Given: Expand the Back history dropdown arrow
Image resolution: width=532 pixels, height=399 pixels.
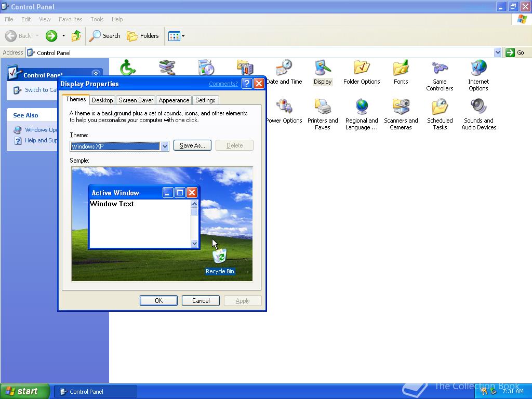Looking at the screenshot, I should pos(37,36).
